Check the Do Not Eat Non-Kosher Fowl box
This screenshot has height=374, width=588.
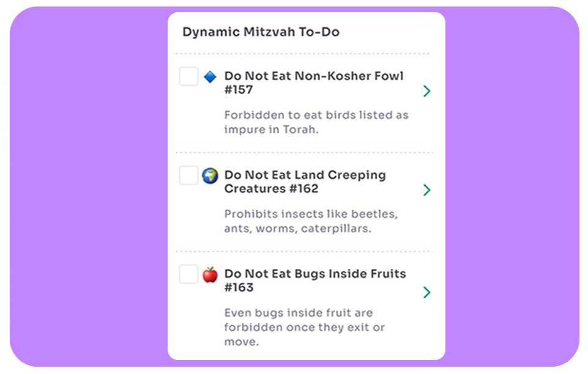coord(188,77)
